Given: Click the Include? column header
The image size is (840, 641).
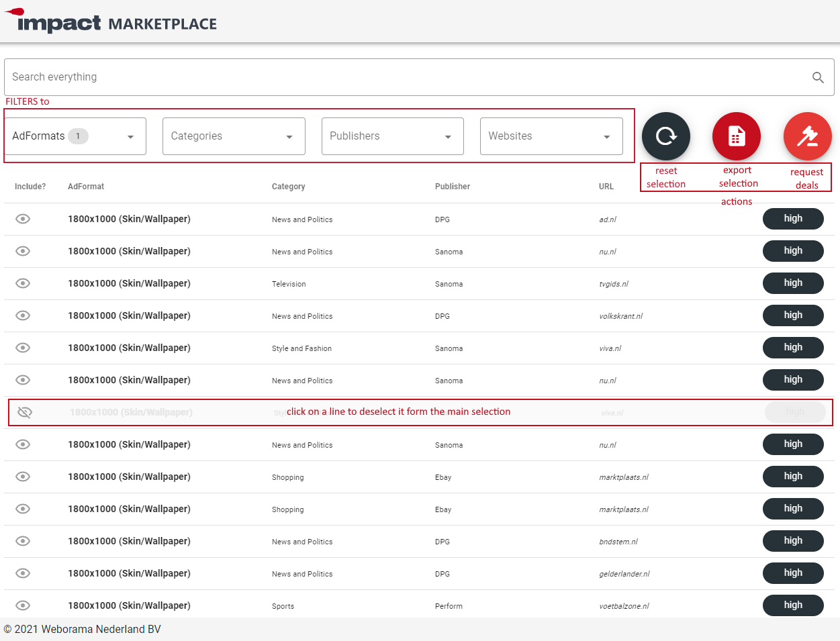Looking at the screenshot, I should pyautogui.click(x=30, y=187).
